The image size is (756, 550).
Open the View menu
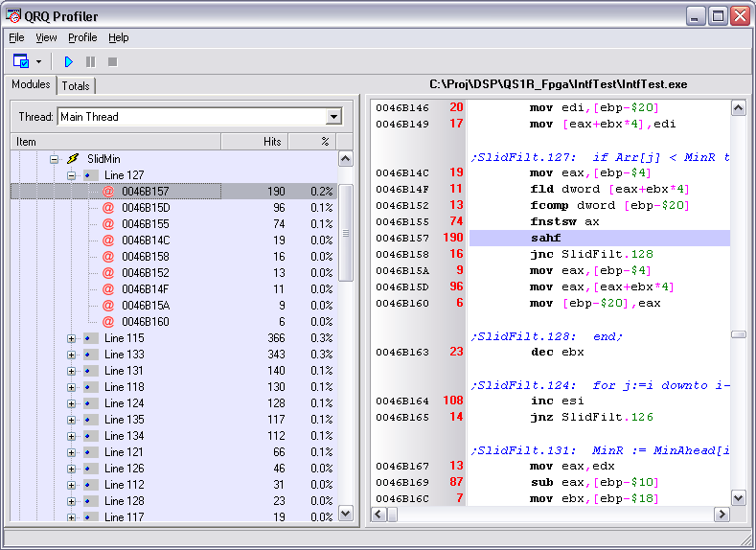click(x=46, y=37)
